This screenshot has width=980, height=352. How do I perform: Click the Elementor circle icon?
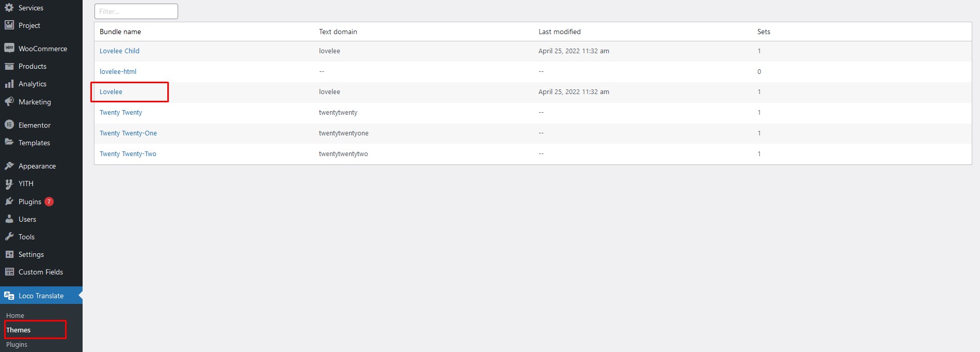click(x=9, y=125)
